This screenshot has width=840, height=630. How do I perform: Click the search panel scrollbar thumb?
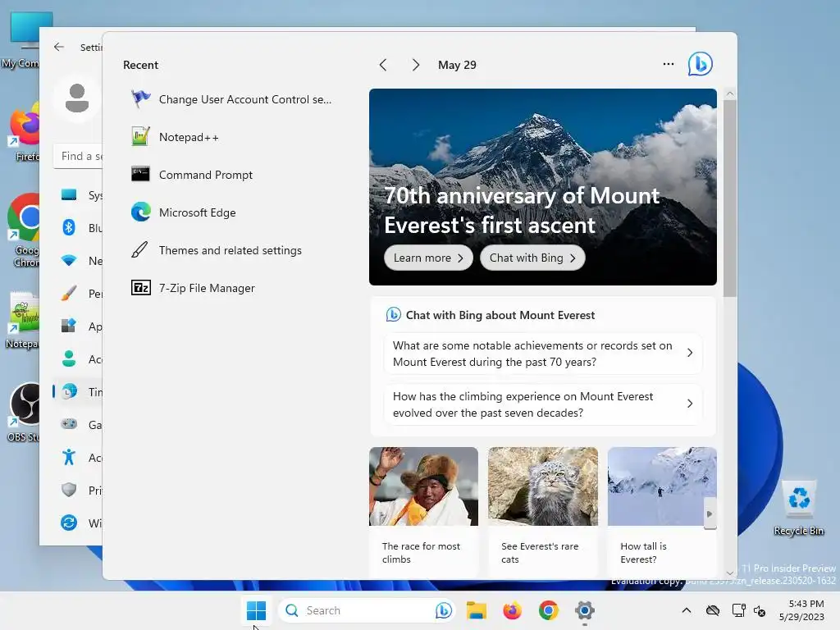(729, 199)
